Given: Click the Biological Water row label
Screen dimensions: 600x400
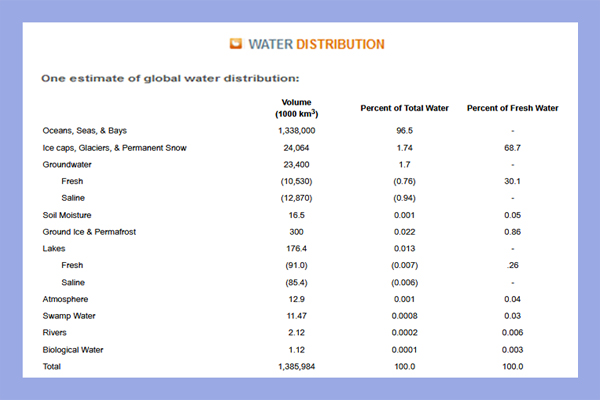Looking at the screenshot, I should click(73, 350).
